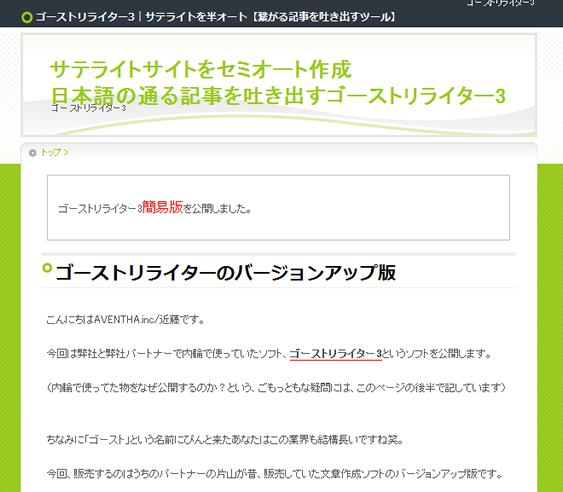
Task: Click を公開しました text in notice box
Action: (x=217, y=209)
